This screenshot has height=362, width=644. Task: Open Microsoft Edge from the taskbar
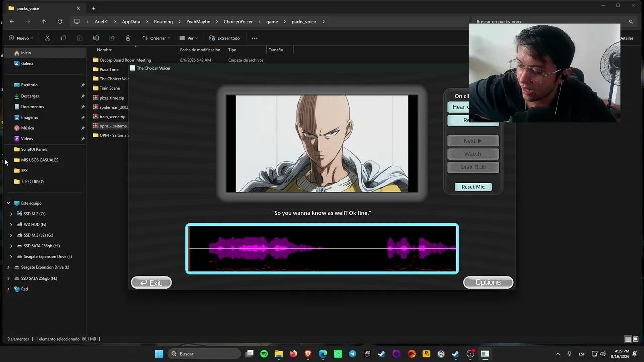[x=323, y=354]
